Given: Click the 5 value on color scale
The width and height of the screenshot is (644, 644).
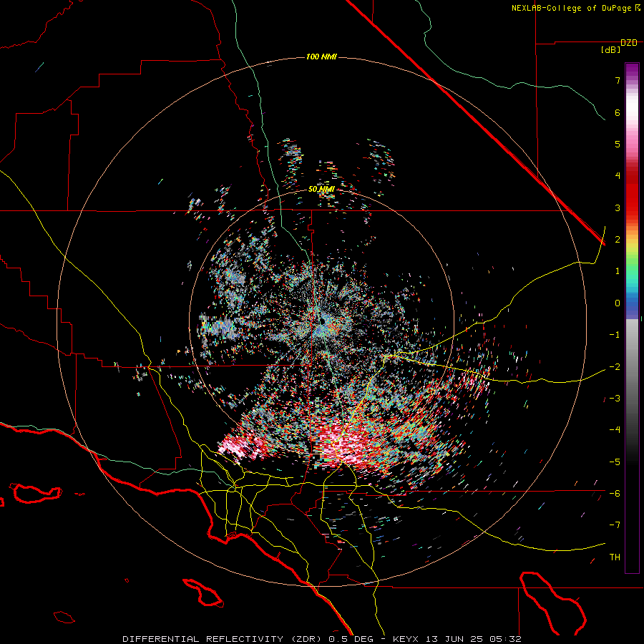Looking at the screenshot, I should point(618,144).
